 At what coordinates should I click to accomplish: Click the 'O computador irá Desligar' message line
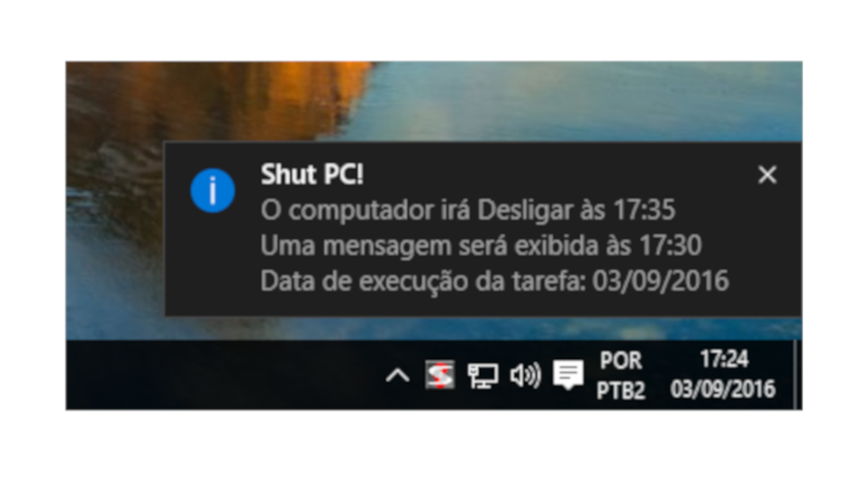(x=468, y=211)
